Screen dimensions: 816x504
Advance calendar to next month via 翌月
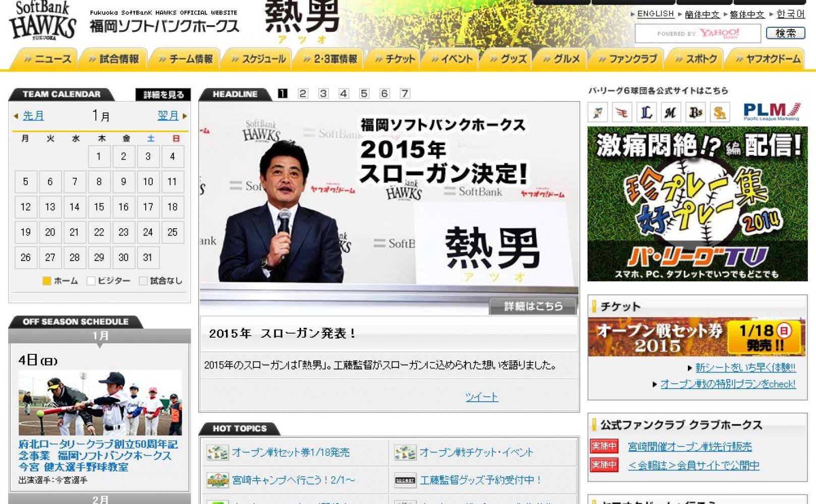point(168,116)
